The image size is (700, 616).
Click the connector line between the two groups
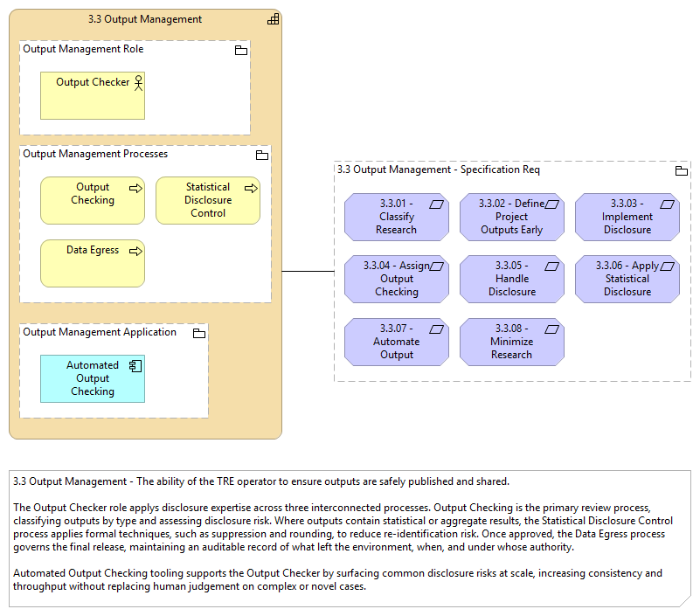click(308, 271)
